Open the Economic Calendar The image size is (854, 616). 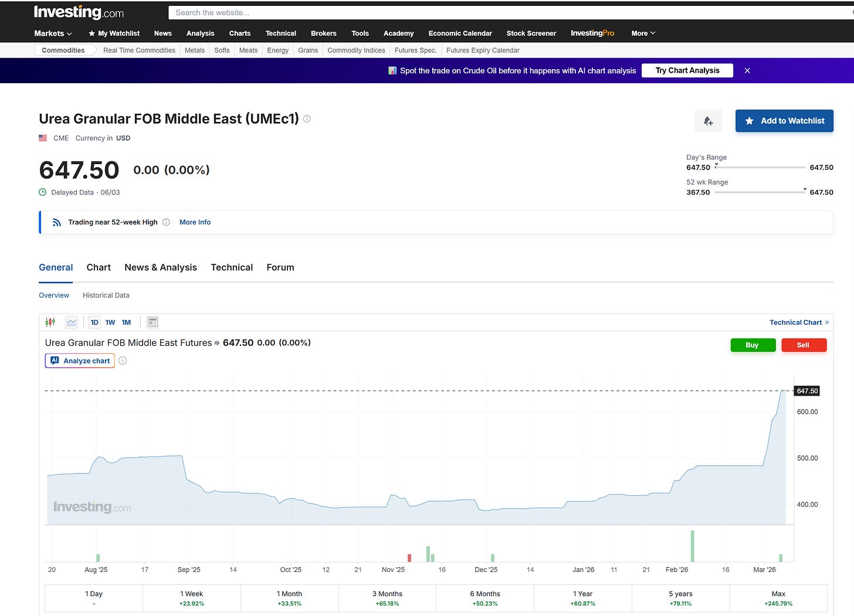460,33
